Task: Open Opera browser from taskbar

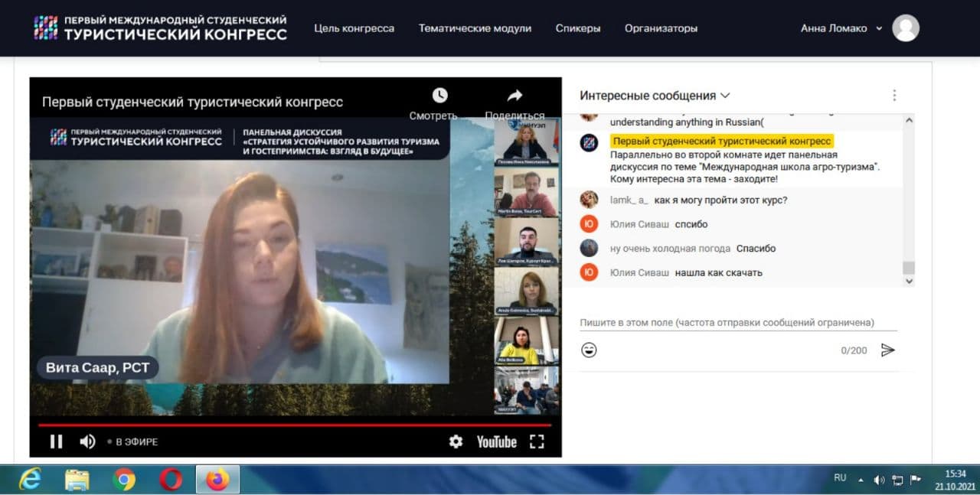Action: pos(171,480)
